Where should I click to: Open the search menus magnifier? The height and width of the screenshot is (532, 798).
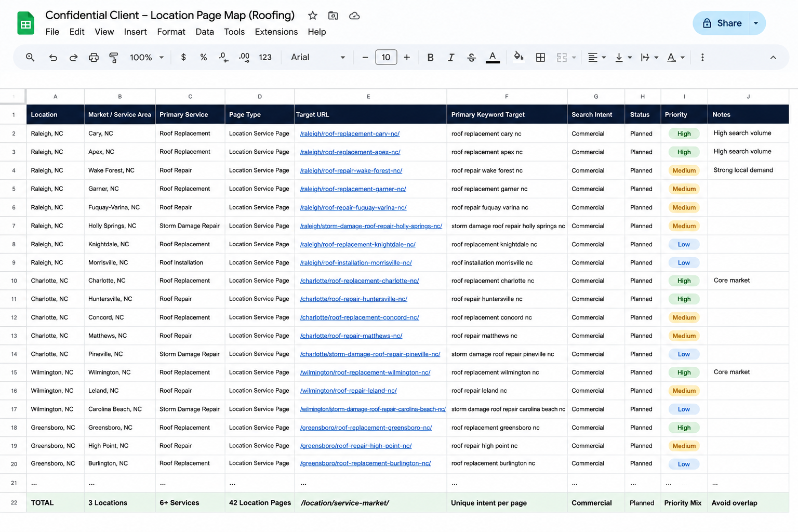coord(30,57)
